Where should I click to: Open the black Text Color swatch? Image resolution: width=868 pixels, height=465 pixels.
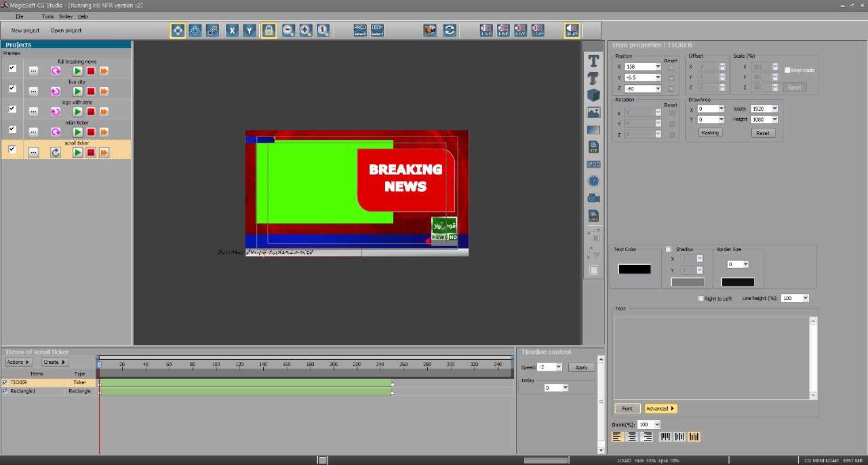pyautogui.click(x=634, y=269)
